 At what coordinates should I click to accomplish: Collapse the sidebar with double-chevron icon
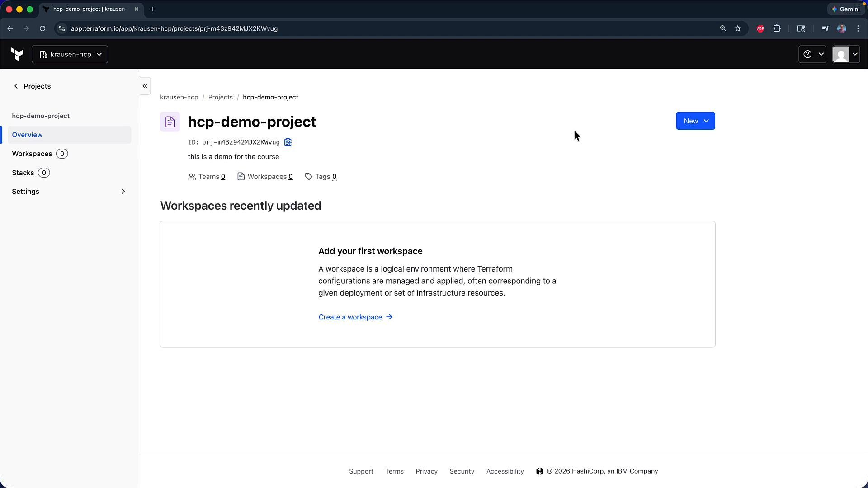[145, 86]
